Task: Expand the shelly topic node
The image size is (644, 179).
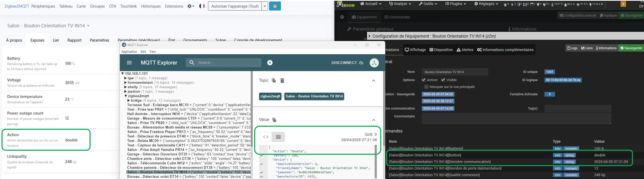Action: pos(125,87)
